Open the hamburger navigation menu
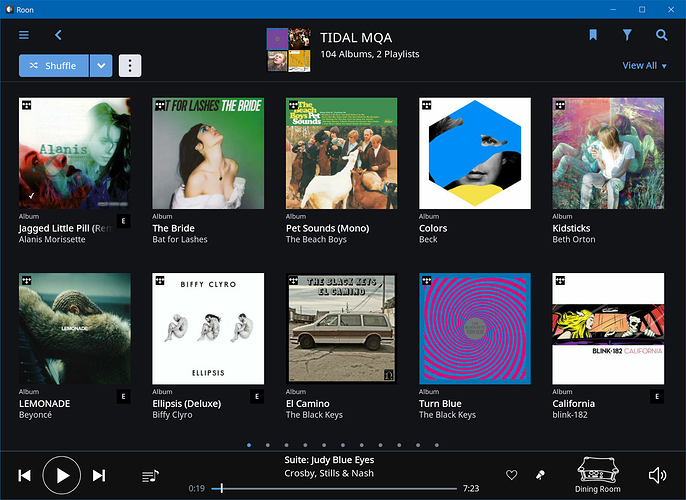This screenshot has height=500, width=686. pos(24,35)
